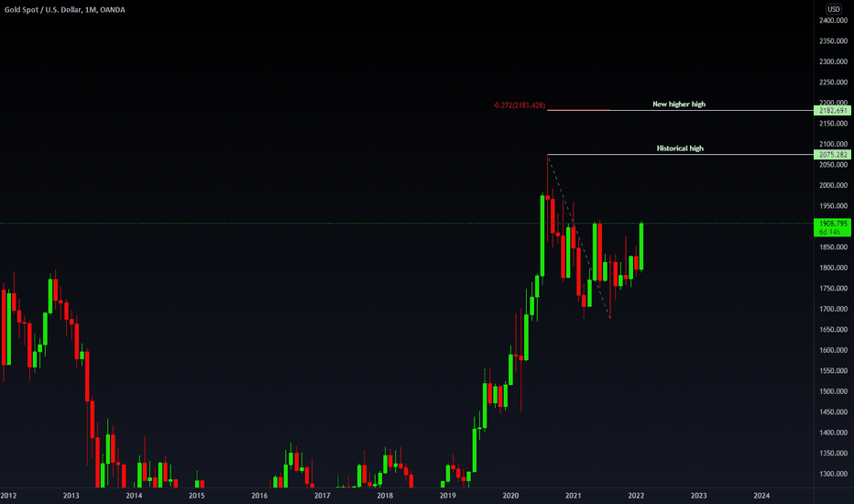The width and height of the screenshot is (854, 504).
Task: Click the current price 1908.795 label
Action: click(832, 227)
